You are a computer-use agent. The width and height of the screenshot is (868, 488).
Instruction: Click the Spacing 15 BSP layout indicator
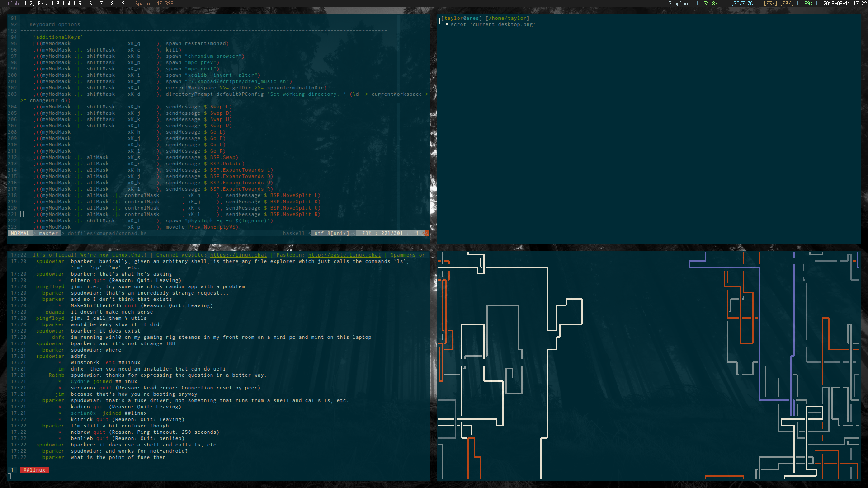[x=154, y=4]
